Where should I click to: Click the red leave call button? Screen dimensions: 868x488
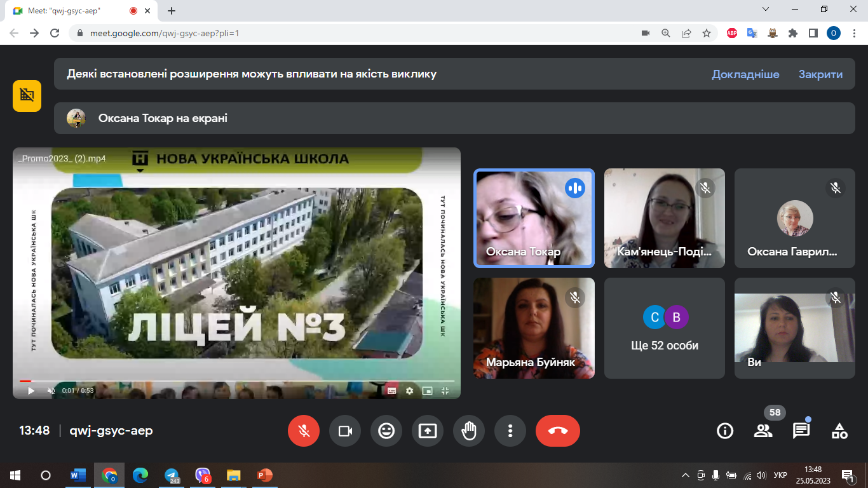click(x=557, y=431)
